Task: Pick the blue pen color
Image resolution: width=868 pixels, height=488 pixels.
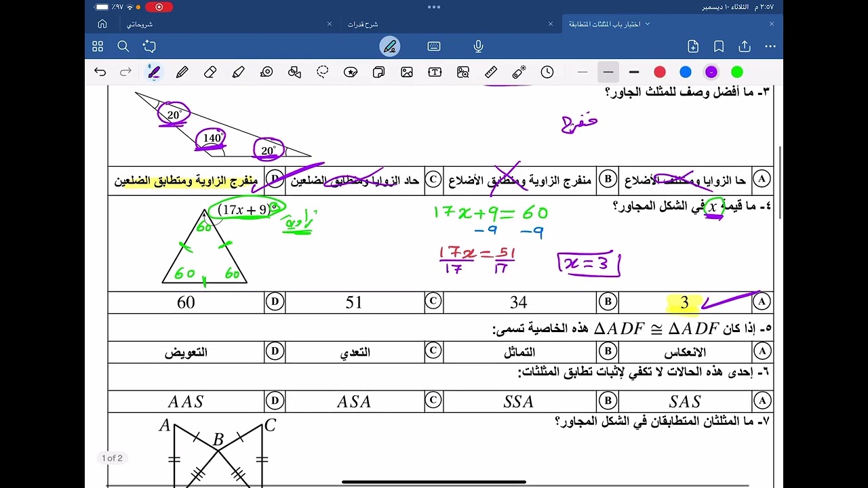Action: coord(686,72)
